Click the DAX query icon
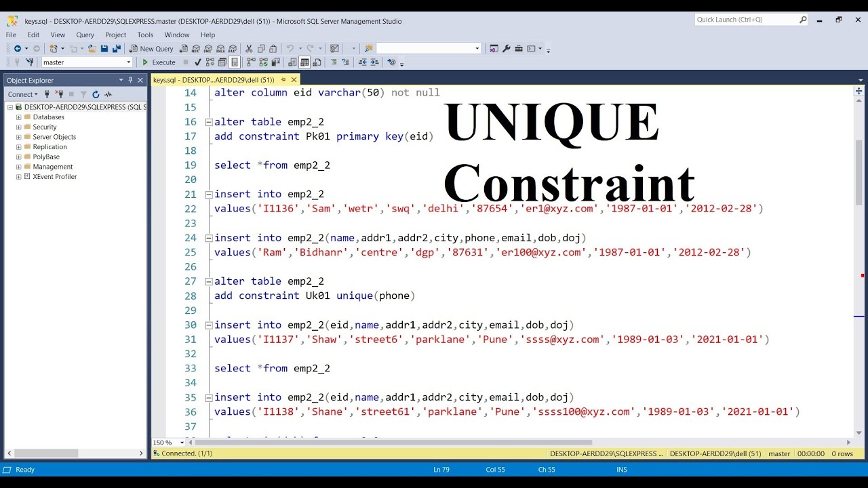The width and height of the screenshot is (868, 488). [233, 49]
